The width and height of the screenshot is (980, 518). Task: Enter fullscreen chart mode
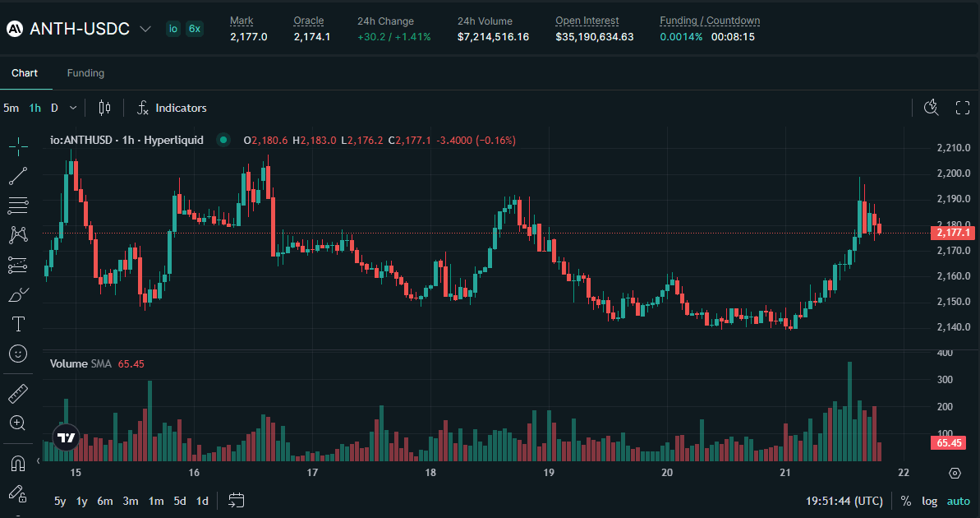[x=963, y=108]
